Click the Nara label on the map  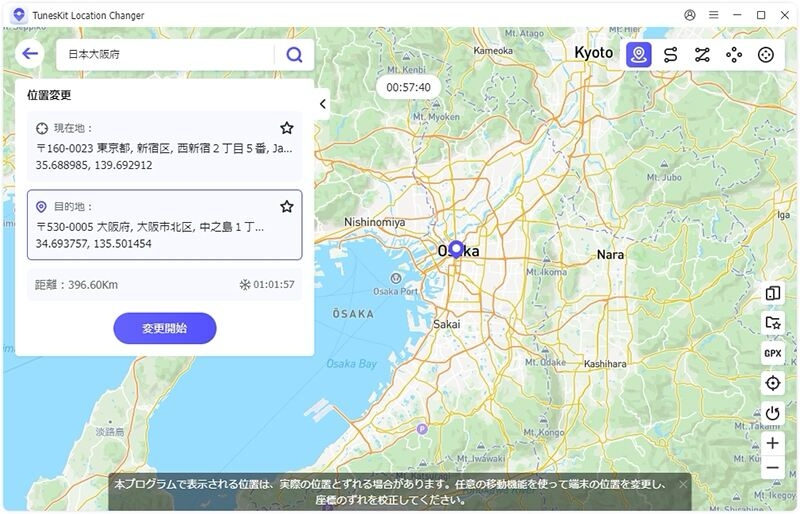610,255
